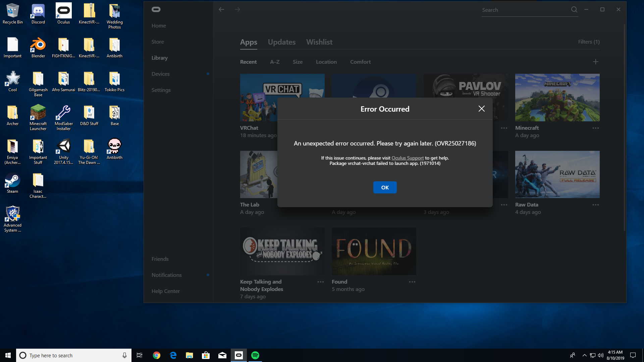Click volume icon in system tray
The height and width of the screenshot is (362, 644).
[x=601, y=355]
